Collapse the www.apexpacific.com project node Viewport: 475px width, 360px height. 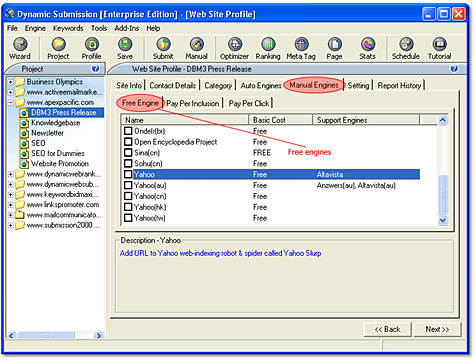coord(11,102)
